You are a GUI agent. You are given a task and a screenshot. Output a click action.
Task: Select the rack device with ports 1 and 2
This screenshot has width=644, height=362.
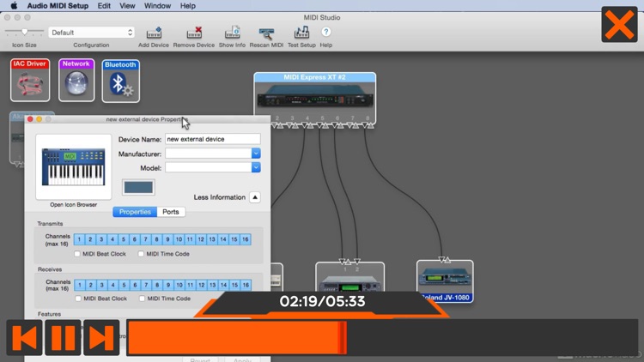[x=350, y=278]
